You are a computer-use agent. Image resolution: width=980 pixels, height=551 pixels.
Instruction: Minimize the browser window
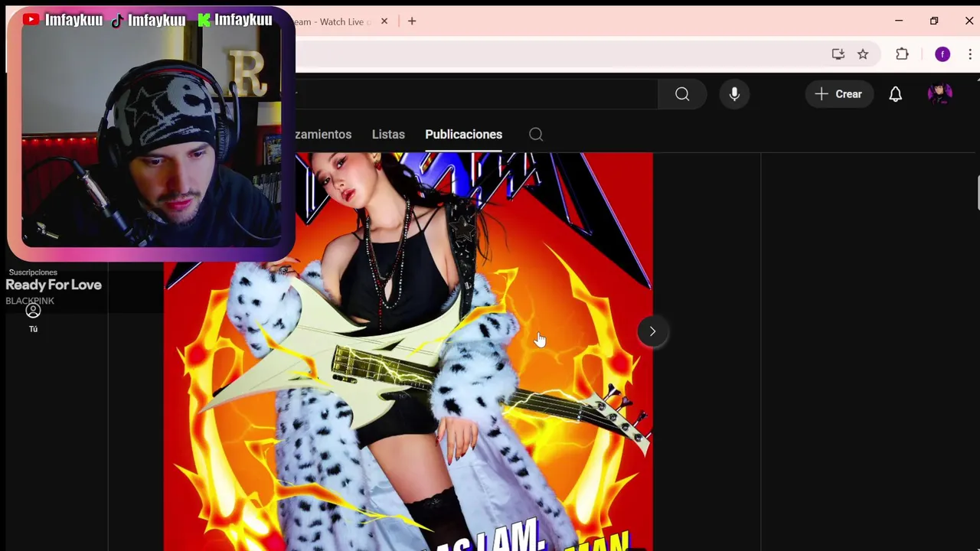899,21
